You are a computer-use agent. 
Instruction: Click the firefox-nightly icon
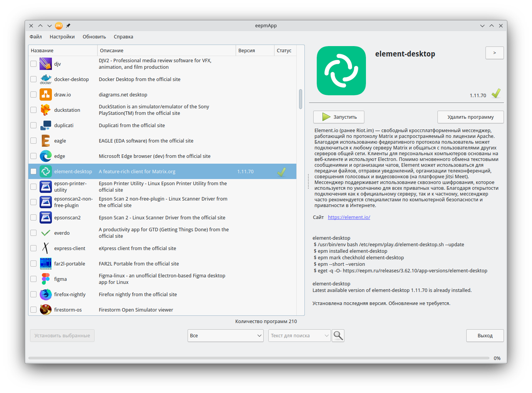pos(46,294)
